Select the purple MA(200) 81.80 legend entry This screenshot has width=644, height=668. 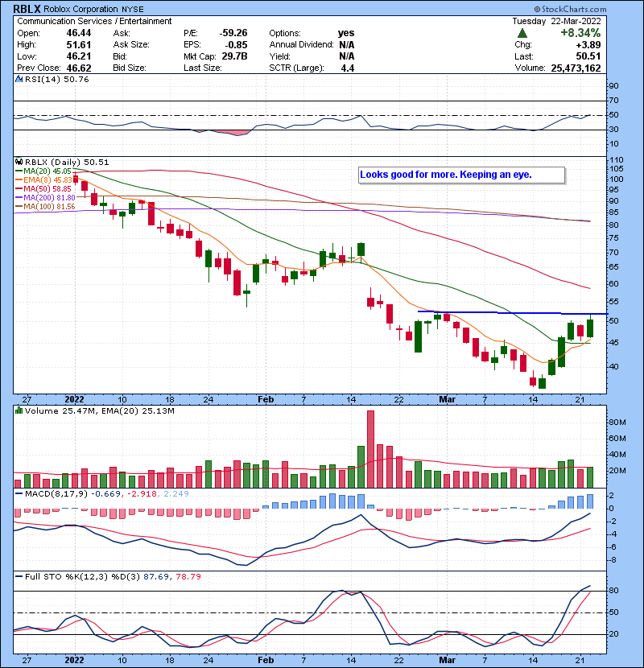pos(45,198)
